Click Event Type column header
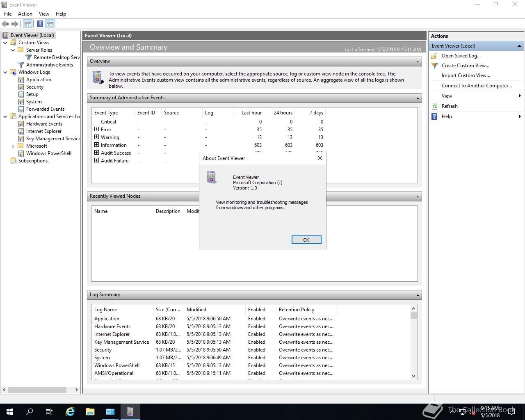 113,113
